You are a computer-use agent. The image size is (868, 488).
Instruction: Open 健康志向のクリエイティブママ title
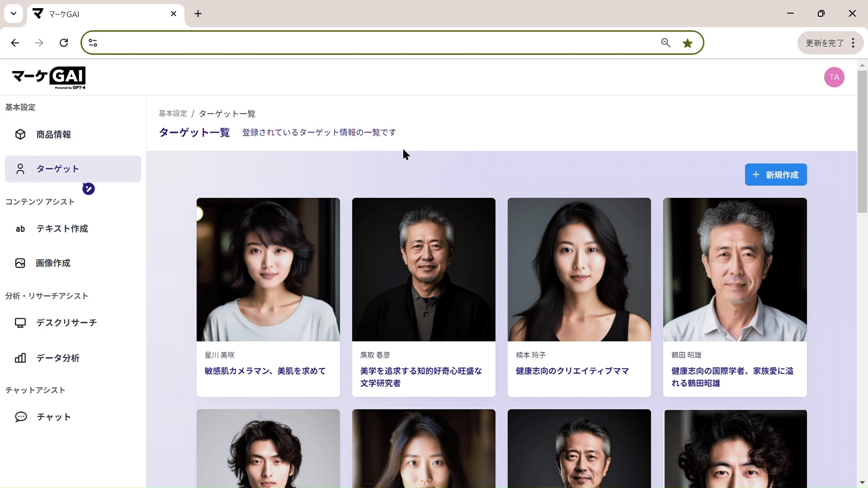click(572, 371)
